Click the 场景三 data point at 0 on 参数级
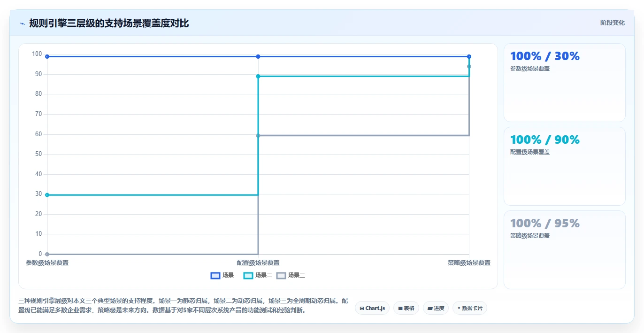Image resolution: width=644 pixels, height=333 pixels. (47, 254)
